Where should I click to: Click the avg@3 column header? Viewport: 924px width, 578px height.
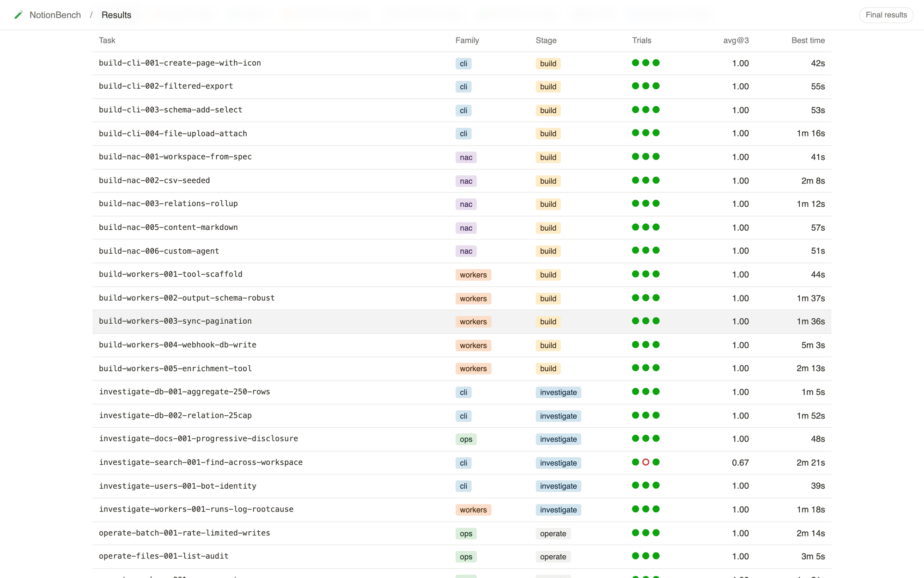[736, 40]
